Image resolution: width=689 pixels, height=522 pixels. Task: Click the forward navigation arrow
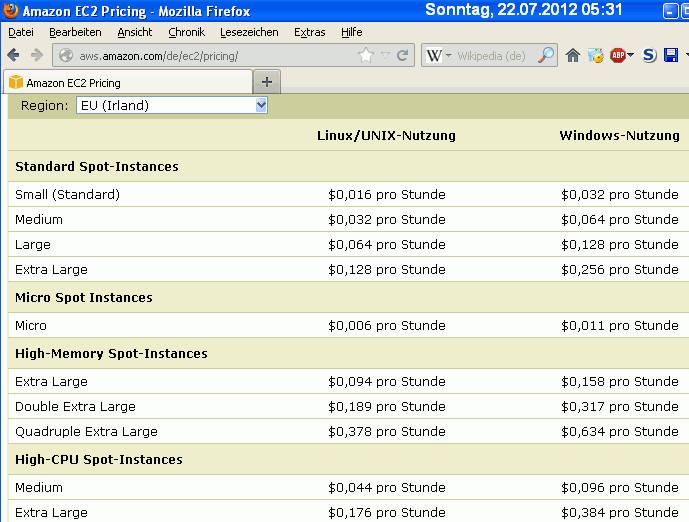(37, 55)
